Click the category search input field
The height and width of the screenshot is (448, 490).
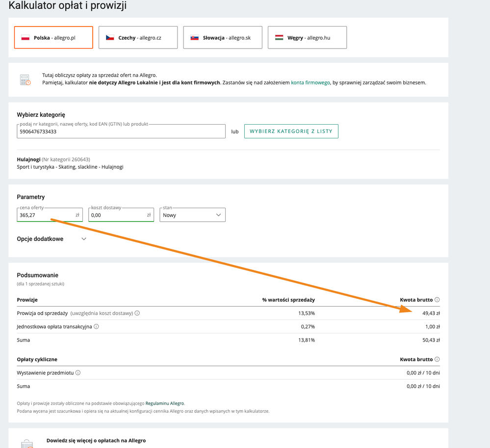(x=121, y=132)
